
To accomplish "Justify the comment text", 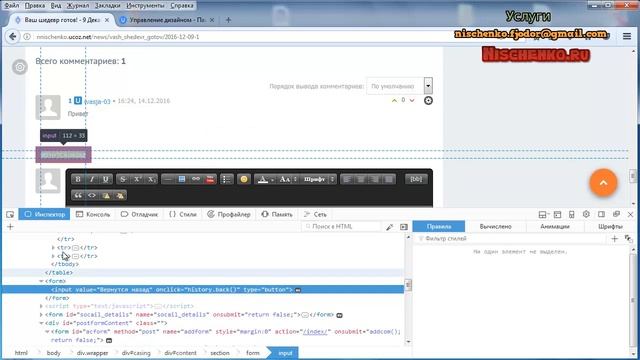I will [389, 179].
